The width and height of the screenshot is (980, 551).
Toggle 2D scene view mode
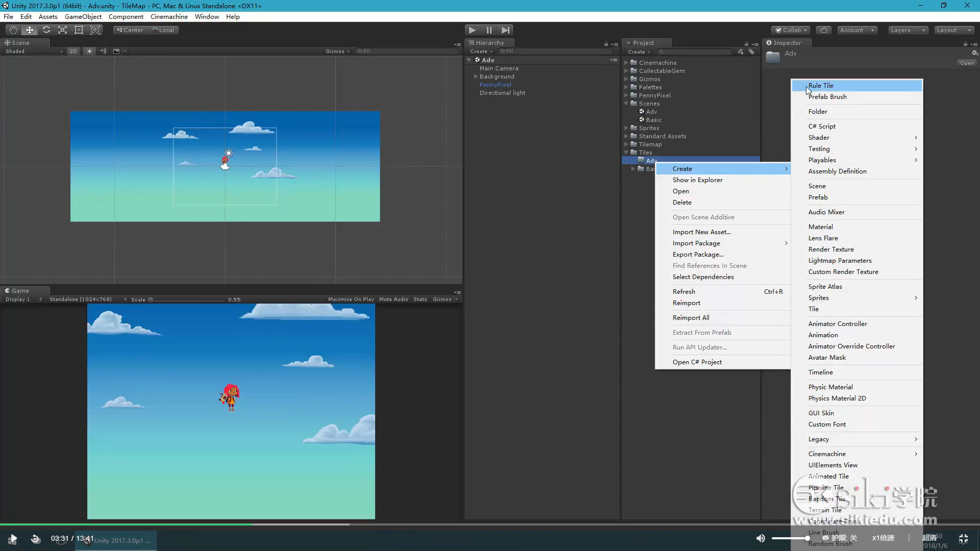[x=73, y=51]
